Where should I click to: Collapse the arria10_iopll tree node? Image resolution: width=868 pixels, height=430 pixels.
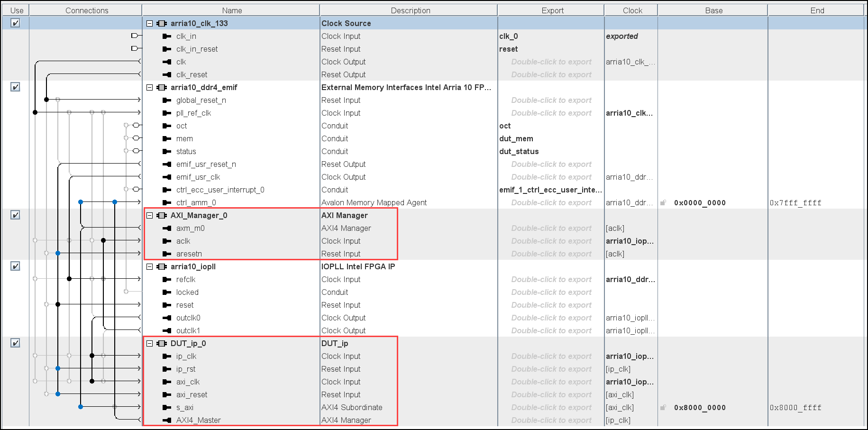pos(150,266)
